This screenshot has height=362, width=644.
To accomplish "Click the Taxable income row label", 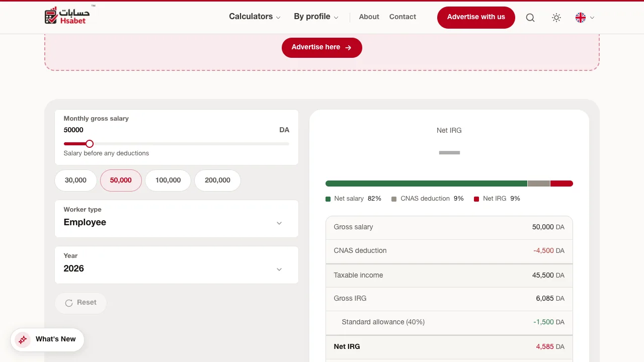I will pyautogui.click(x=358, y=276).
